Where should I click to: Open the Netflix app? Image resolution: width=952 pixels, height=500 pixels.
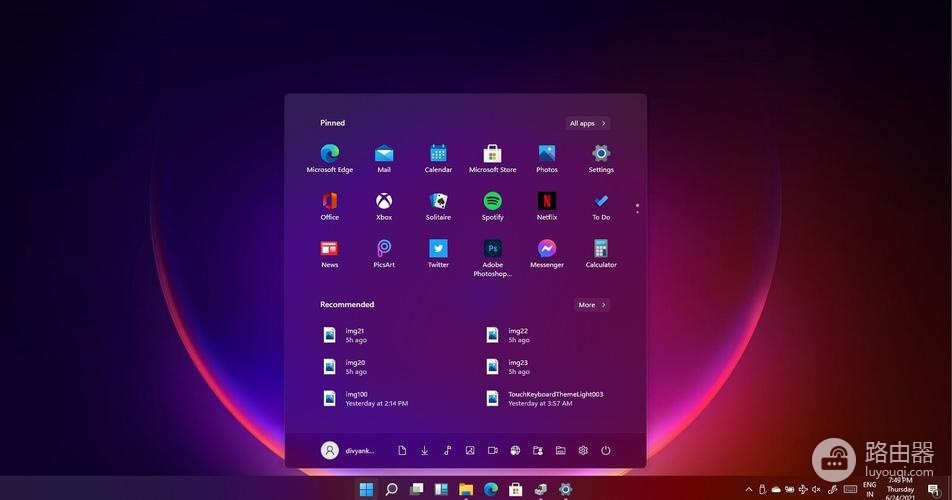click(x=546, y=206)
